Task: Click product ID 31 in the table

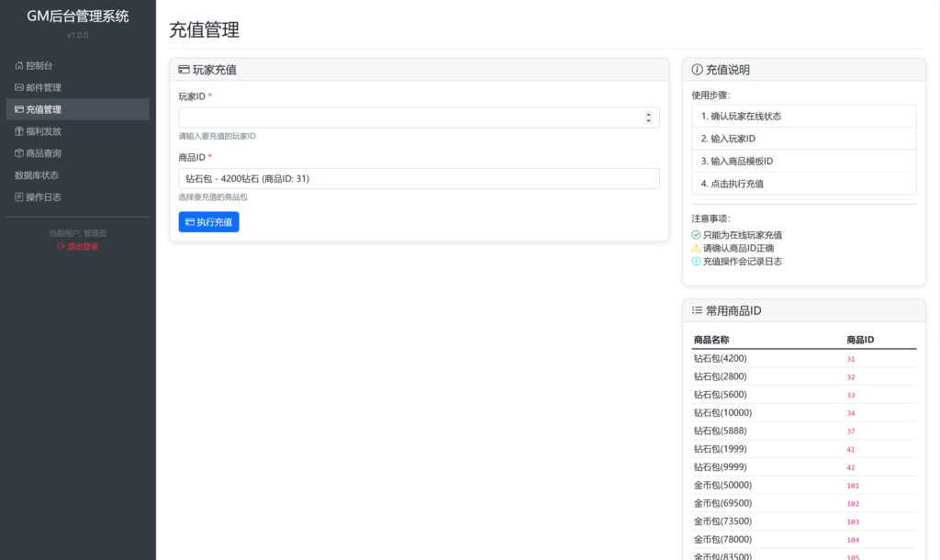Action: (x=851, y=360)
